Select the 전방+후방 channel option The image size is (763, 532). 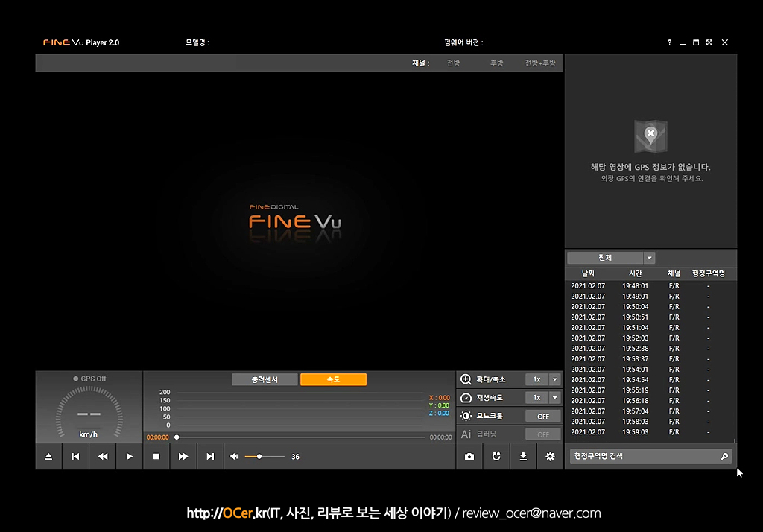point(540,63)
